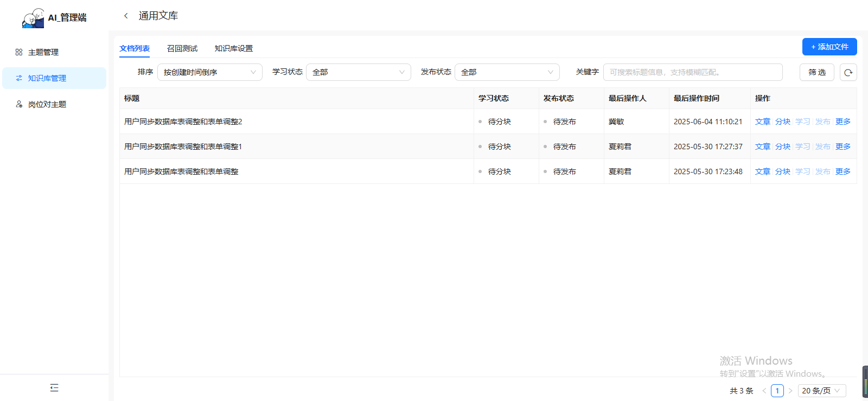Switch to the 知识库设置 tab
The image size is (868, 401).
pos(233,48)
